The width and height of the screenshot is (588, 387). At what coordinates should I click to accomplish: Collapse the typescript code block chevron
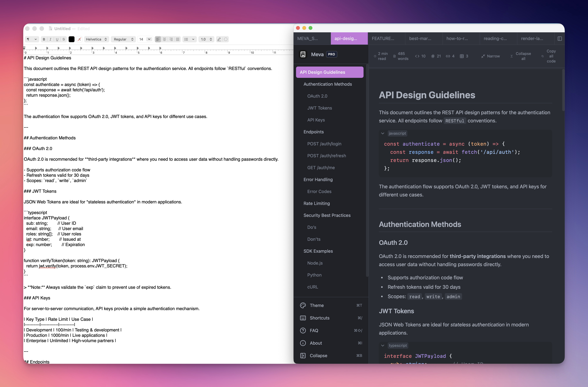point(383,346)
